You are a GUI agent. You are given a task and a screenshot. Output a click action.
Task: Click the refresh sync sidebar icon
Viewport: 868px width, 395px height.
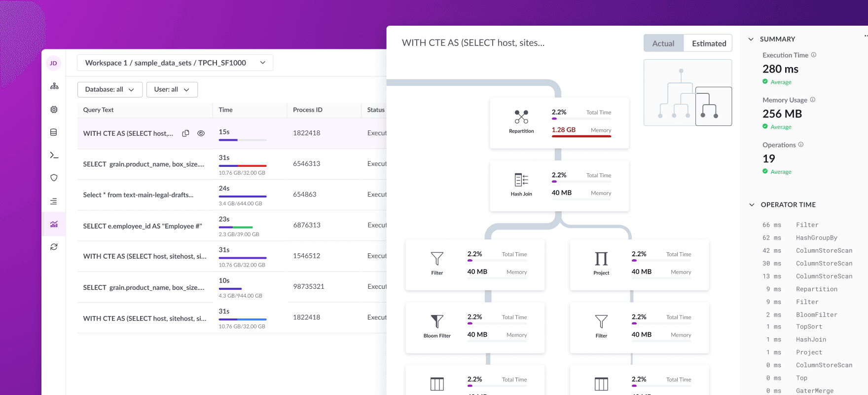54,247
